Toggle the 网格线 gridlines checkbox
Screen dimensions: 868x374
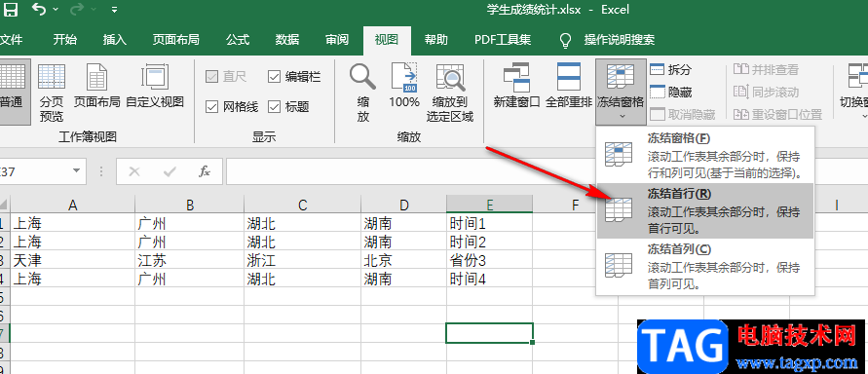click(232, 107)
